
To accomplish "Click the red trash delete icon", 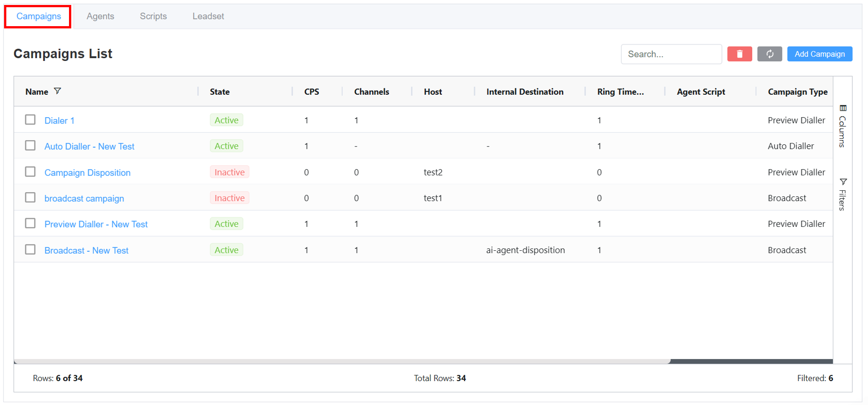I will tap(739, 54).
